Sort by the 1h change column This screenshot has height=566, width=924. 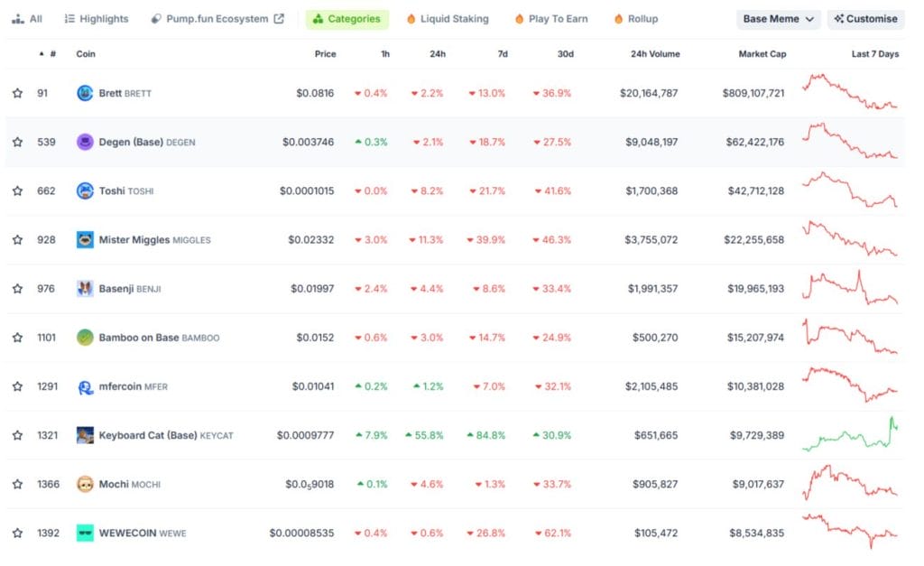click(x=385, y=53)
